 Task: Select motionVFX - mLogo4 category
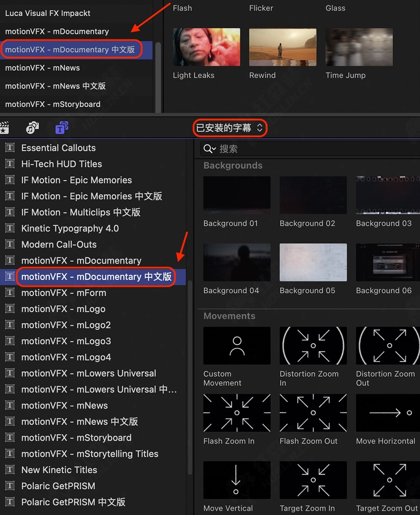tap(66, 357)
